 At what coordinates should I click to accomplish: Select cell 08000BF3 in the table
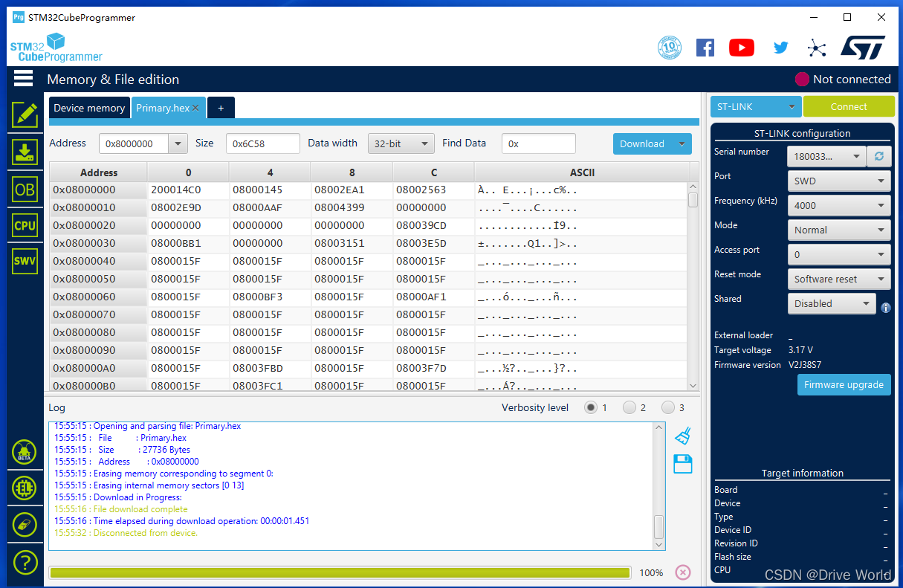[271, 297]
